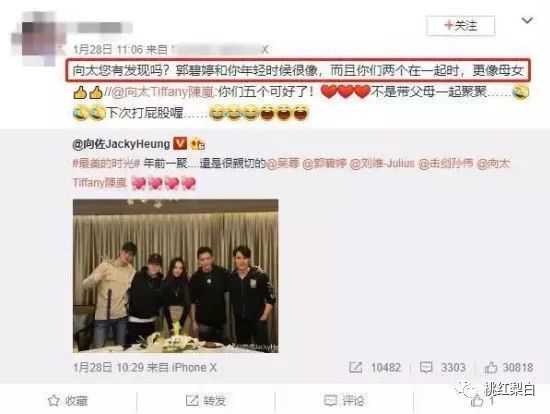The image size is (550, 414).
Task: Enlarge the group dinner photo thumbnail
Action: [175, 276]
